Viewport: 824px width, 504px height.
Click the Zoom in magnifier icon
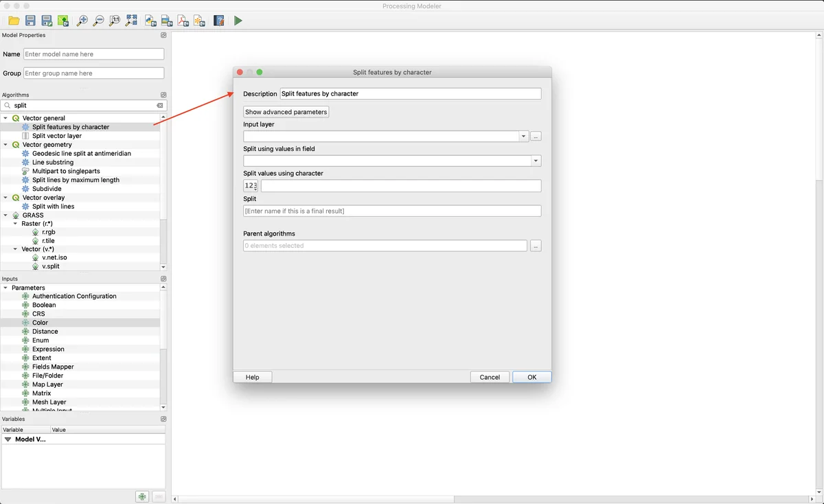click(82, 21)
